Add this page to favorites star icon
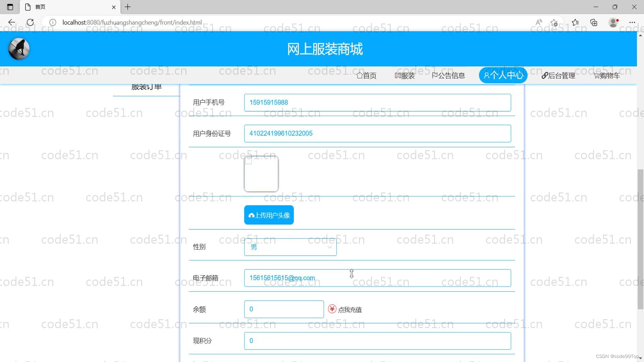The image size is (644, 362). pyautogui.click(x=554, y=22)
